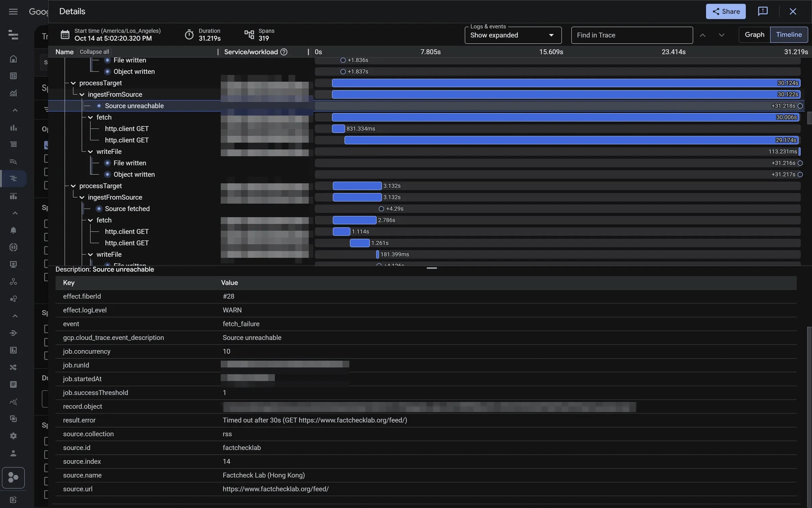Jump to next match with down arrow
The height and width of the screenshot is (508, 812).
click(x=722, y=35)
